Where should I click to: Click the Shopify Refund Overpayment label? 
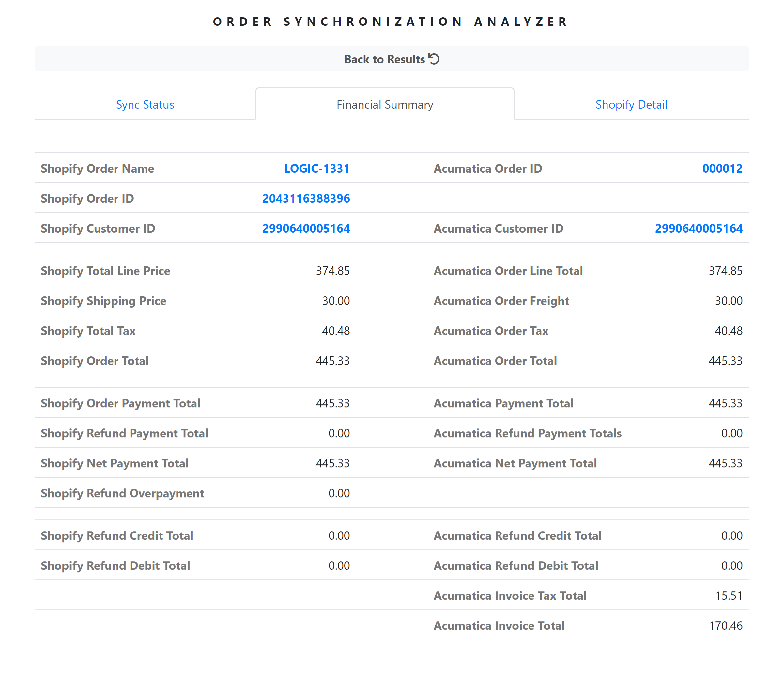(123, 493)
